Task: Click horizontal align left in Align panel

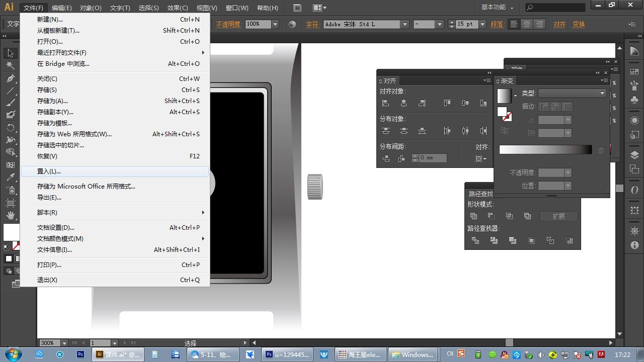Action: click(x=386, y=103)
